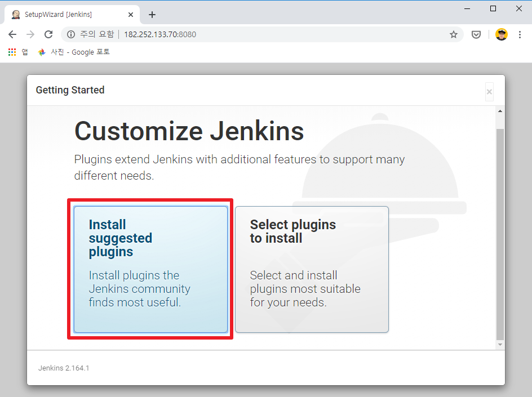Viewport: 532px width, 397px height.
Task: Click the Jenkins 2.164.1 version text
Action: tap(64, 368)
